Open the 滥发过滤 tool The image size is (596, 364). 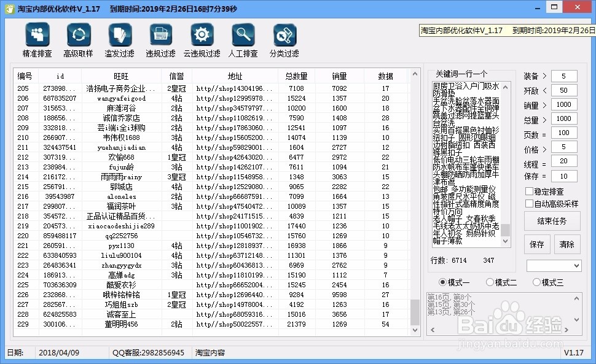[x=120, y=41]
